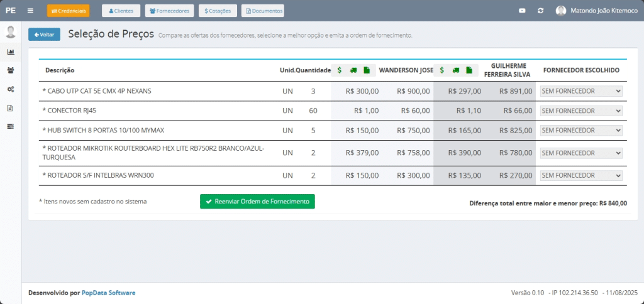Click the R$ 270,00 total cell
Viewport: 644px width, 304px height.
pos(516,176)
